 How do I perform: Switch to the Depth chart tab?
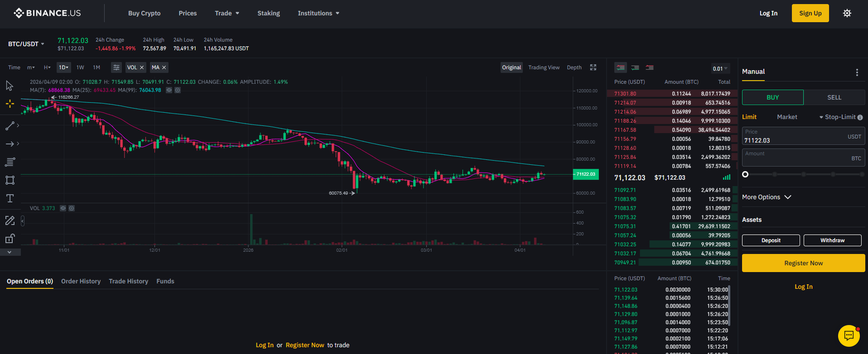click(x=574, y=67)
